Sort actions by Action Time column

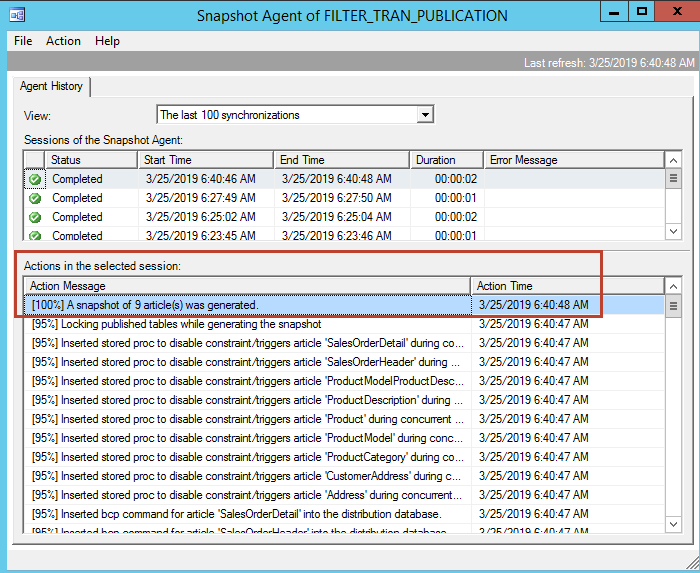tap(566, 286)
